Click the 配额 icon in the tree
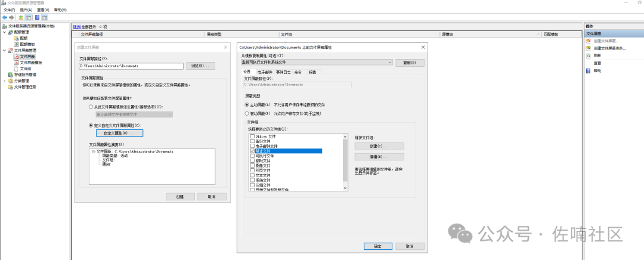This screenshot has width=644, height=260. pyautogui.click(x=17, y=38)
